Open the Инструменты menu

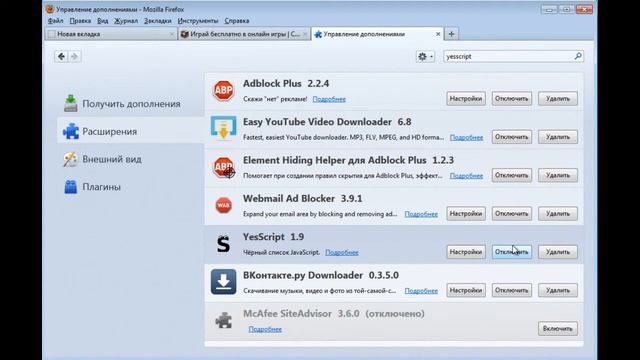(198, 21)
